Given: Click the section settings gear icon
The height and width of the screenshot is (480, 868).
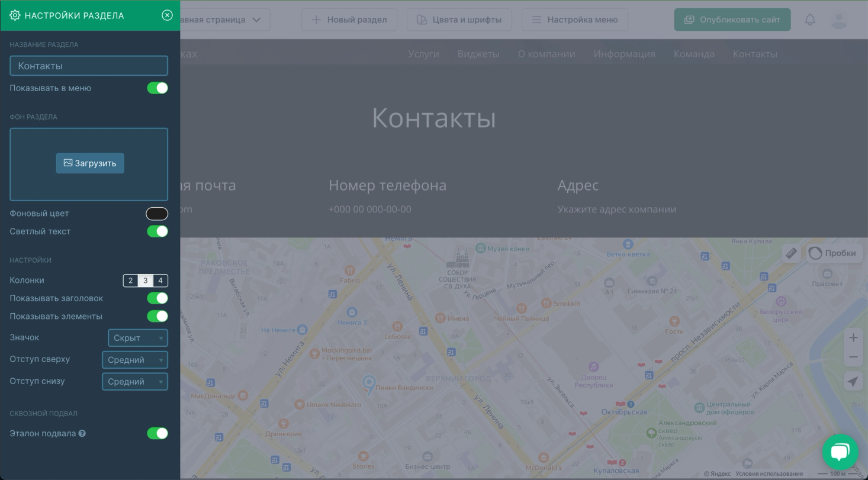Looking at the screenshot, I should [x=15, y=15].
